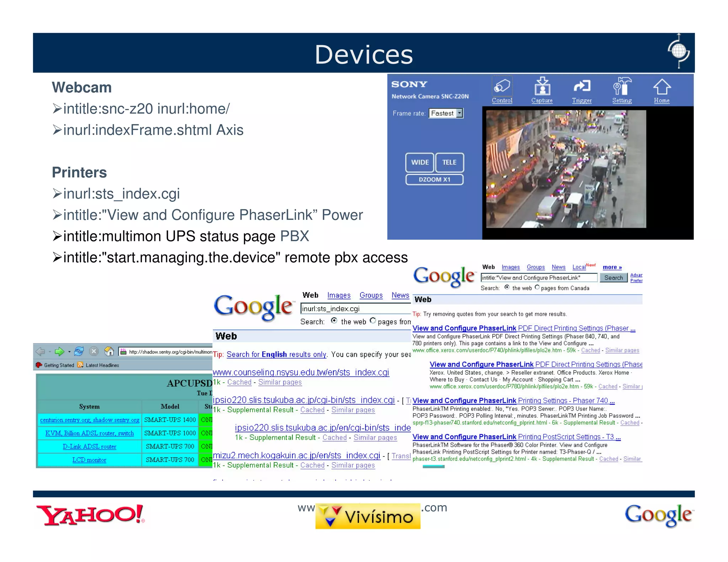Select 'pages from Canada' radio button
This screenshot has height=562, width=728.
pos(537,287)
